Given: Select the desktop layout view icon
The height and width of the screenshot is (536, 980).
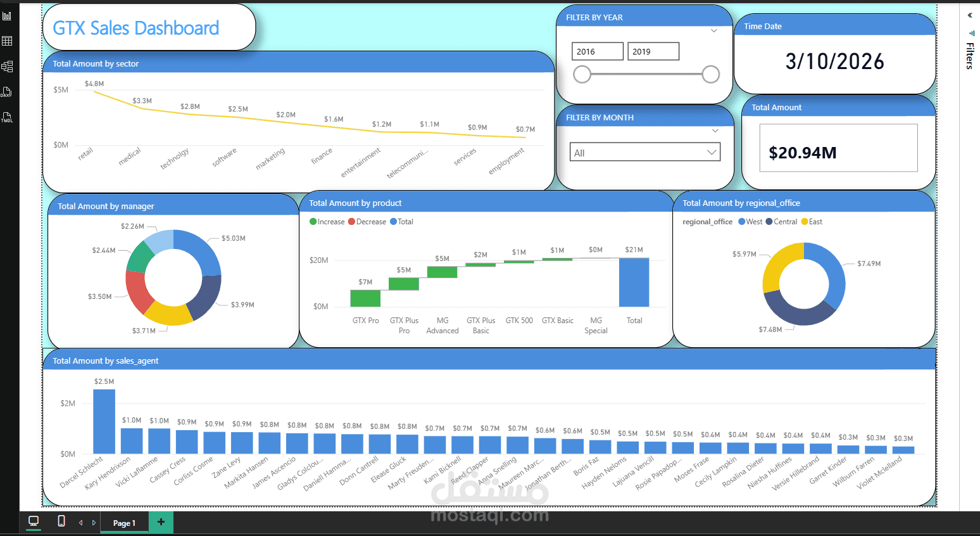Looking at the screenshot, I should [33, 522].
